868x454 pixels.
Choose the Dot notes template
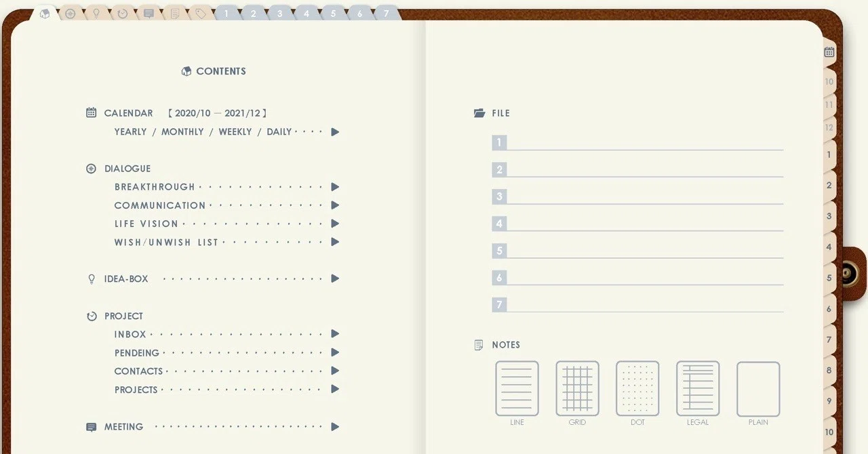click(637, 388)
